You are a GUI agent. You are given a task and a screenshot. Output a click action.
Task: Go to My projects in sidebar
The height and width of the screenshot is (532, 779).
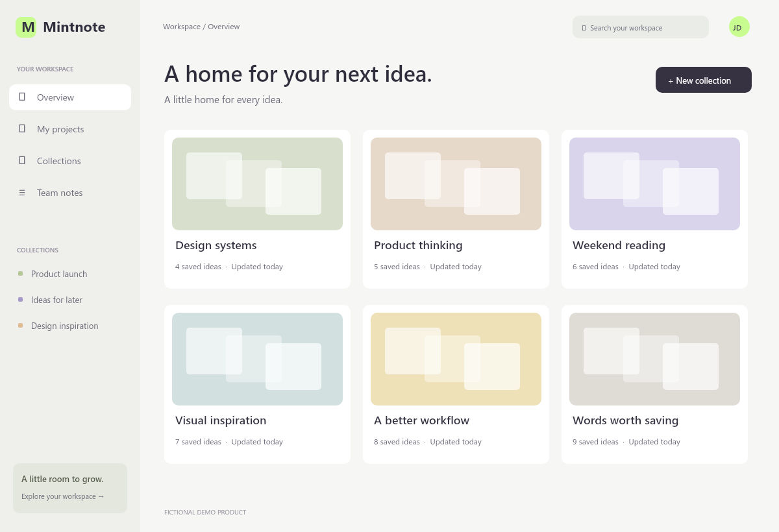tap(70, 129)
